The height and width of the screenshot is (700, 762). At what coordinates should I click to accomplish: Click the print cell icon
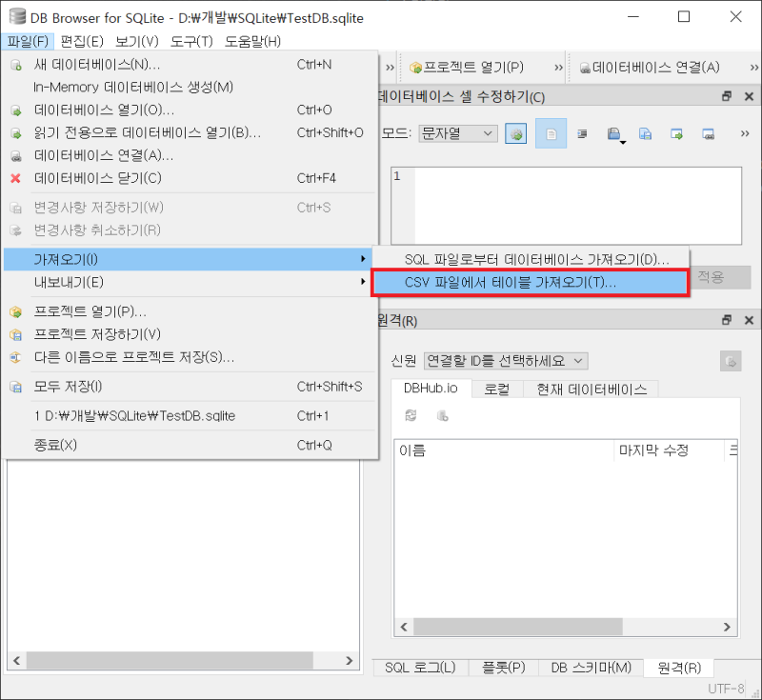708,133
